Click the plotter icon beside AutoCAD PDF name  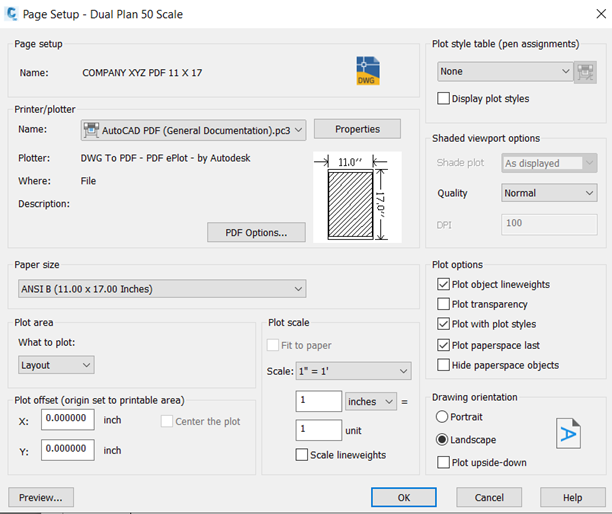coord(91,130)
